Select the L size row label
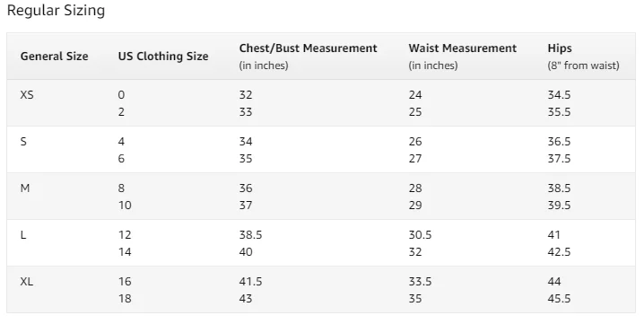The width and height of the screenshot is (644, 324). coord(23,235)
